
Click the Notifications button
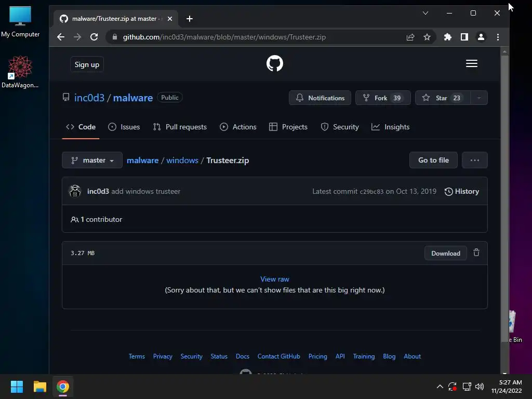[x=320, y=98]
